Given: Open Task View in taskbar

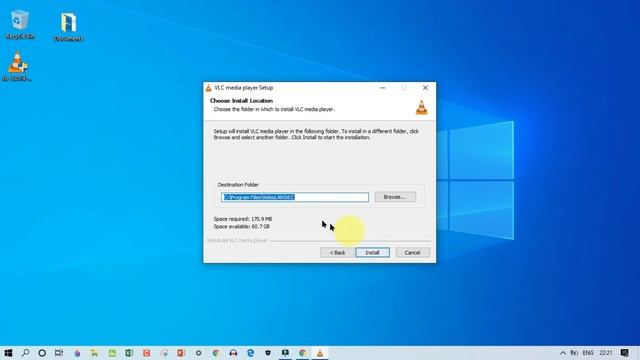Looking at the screenshot, I should tap(59, 353).
